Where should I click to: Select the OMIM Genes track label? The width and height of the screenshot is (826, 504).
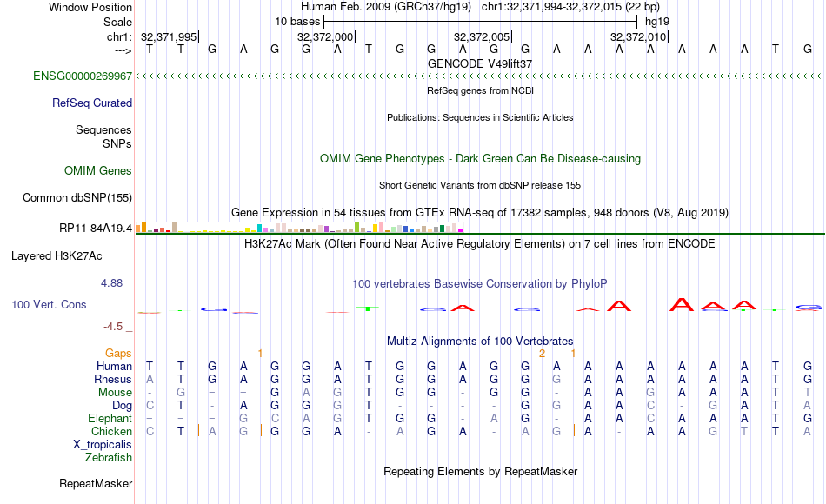coord(98,170)
